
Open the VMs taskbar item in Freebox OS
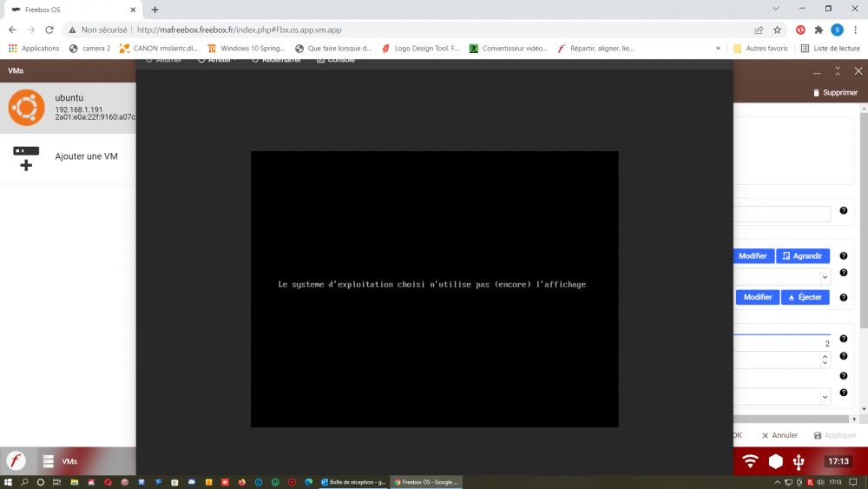tap(61, 461)
